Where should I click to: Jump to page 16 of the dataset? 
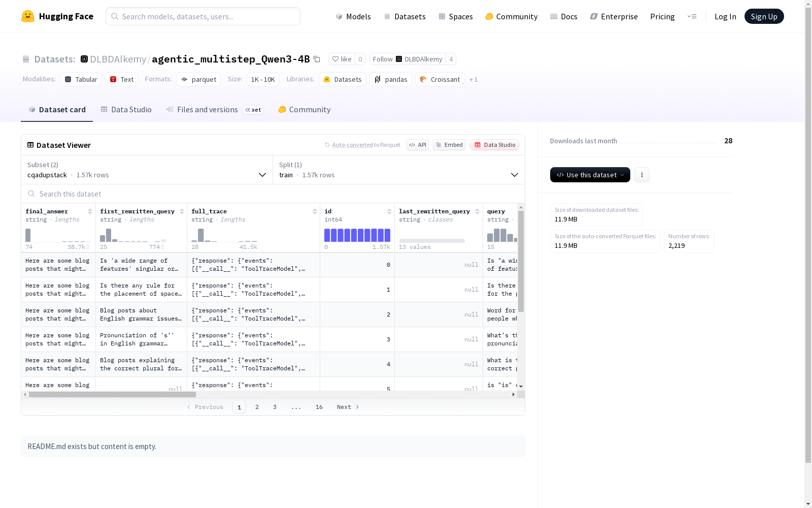click(319, 407)
